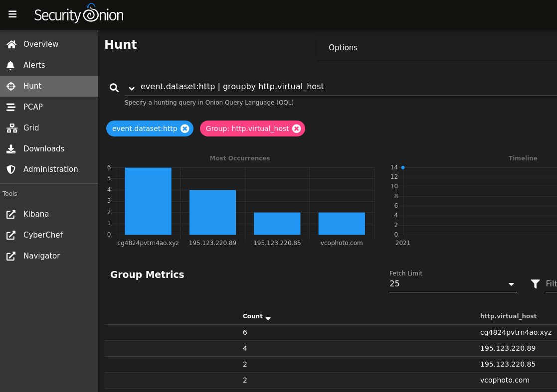Click count 6 in the first row
This screenshot has width=557, height=392.
[x=245, y=332]
